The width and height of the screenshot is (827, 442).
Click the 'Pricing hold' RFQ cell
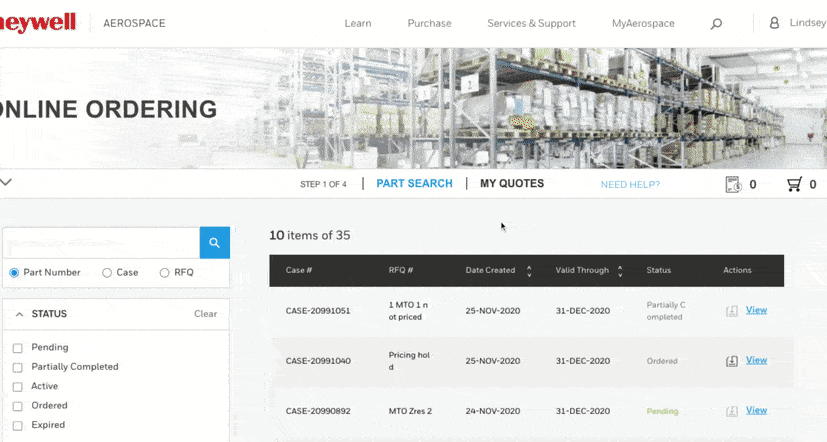pos(409,361)
